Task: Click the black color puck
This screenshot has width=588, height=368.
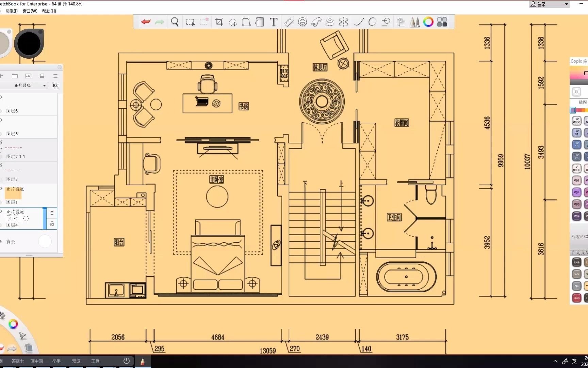Action: pyautogui.click(x=29, y=44)
